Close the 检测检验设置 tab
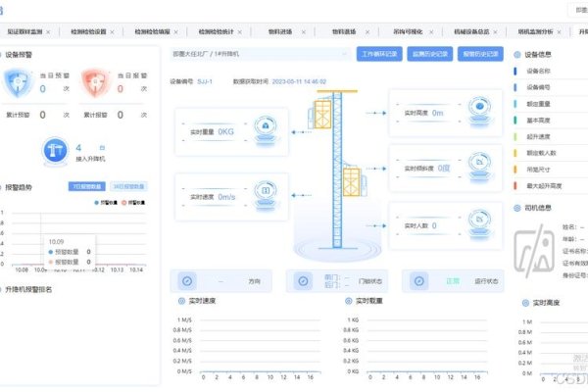Viewport: 588px width, 392px height. (112, 32)
